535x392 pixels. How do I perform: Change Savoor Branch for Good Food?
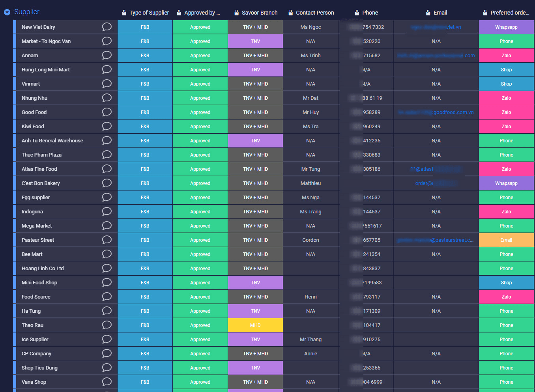pyautogui.click(x=255, y=112)
